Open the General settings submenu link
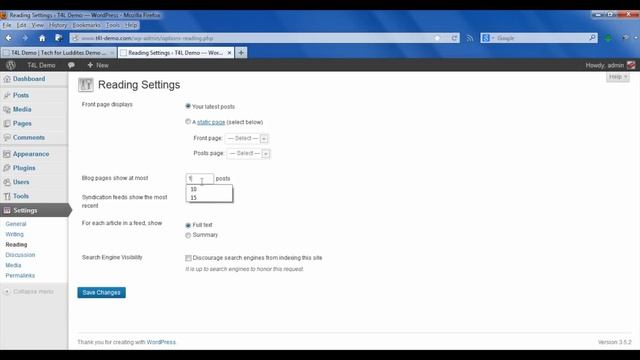This screenshot has width=640, height=360. point(16,224)
